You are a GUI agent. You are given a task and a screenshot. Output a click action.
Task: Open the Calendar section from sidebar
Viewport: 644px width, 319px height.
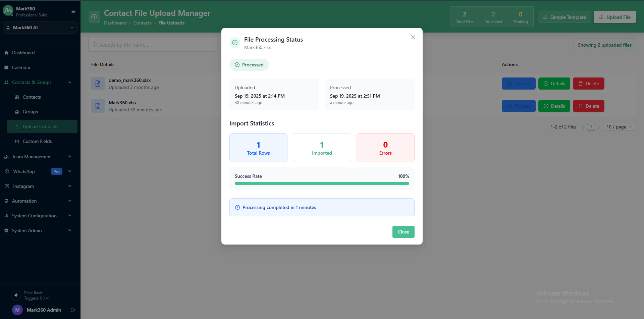point(21,67)
